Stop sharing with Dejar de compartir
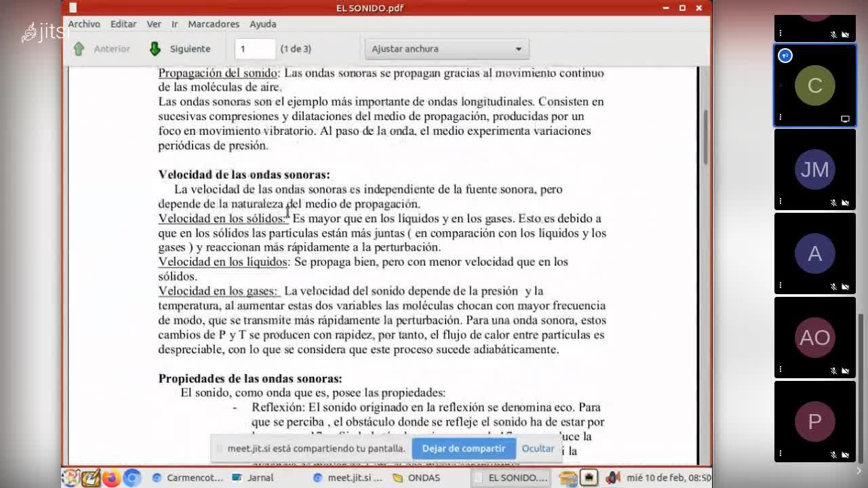The width and height of the screenshot is (868, 488). (464, 449)
